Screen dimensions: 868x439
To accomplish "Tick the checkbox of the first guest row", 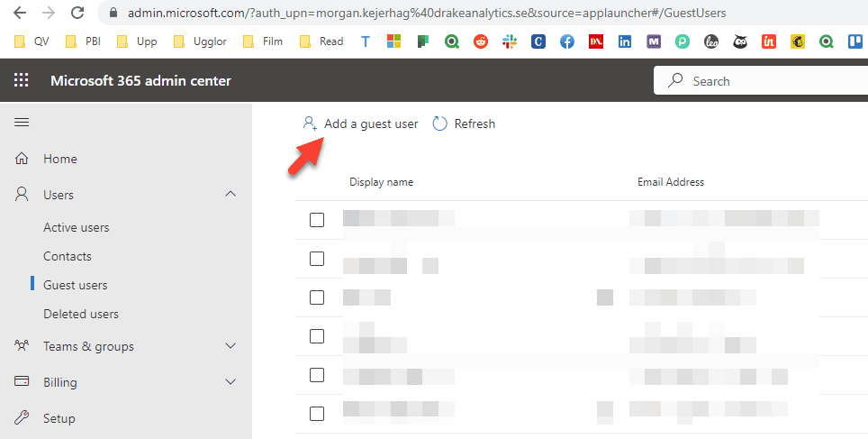I will [x=317, y=220].
